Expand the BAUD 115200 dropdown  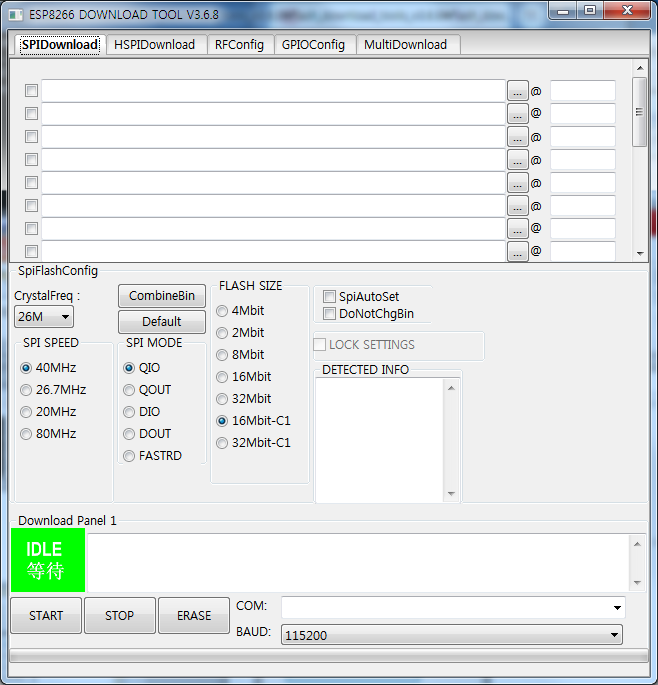click(452, 635)
